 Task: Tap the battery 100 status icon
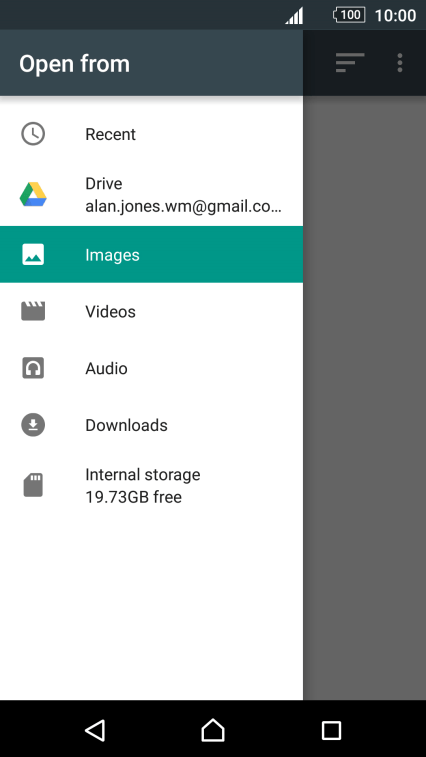pyautogui.click(x=349, y=15)
